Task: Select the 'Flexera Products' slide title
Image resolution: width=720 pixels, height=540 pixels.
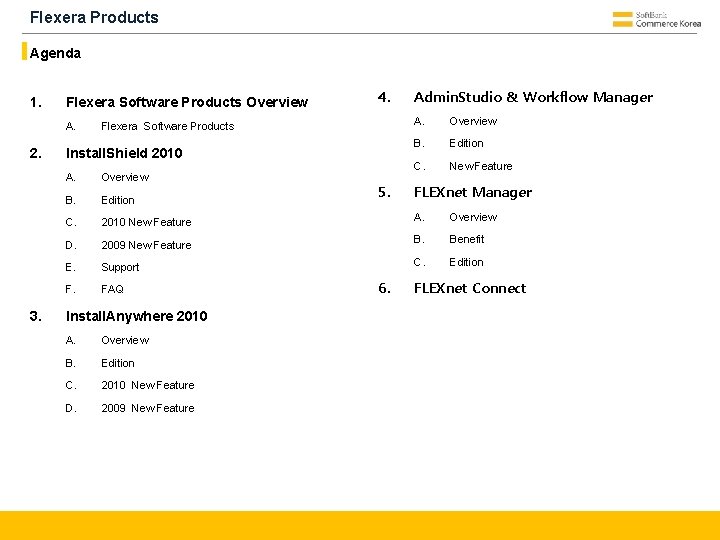Action: (x=94, y=17)
